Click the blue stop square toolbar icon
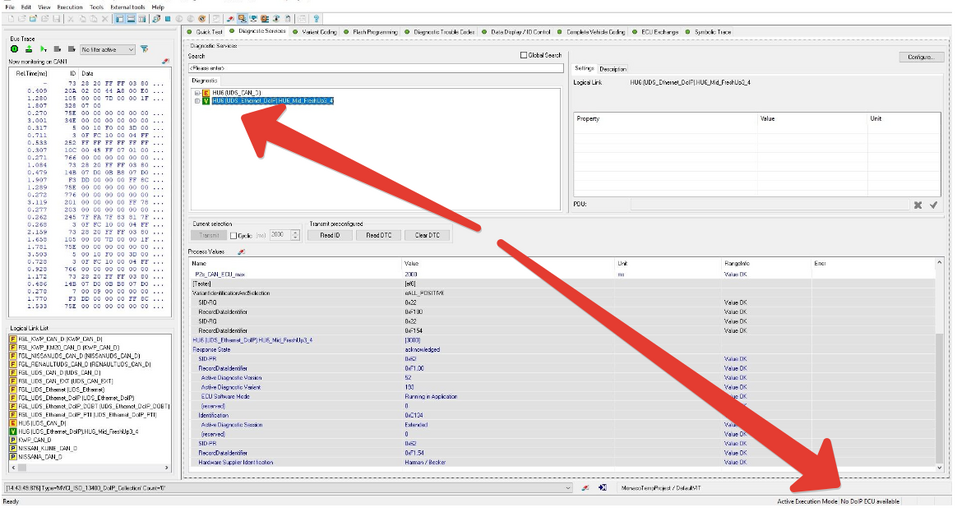 point(167,19)
